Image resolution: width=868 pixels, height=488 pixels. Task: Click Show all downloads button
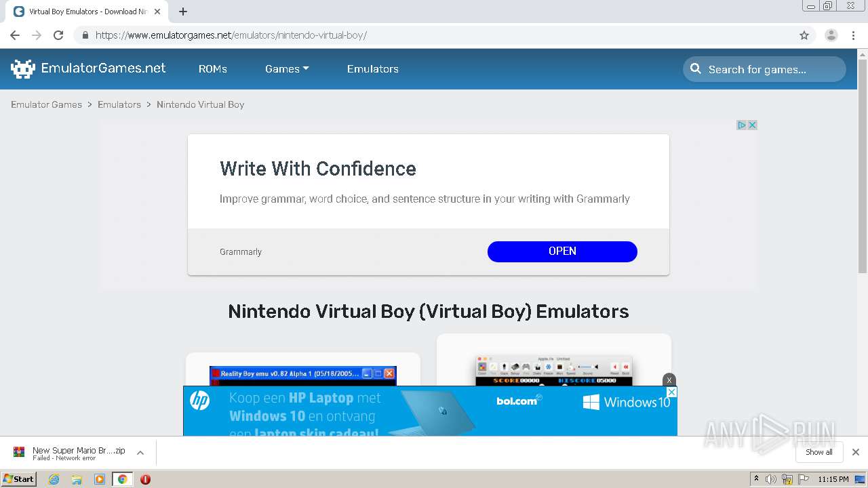[x=819, y=452]
